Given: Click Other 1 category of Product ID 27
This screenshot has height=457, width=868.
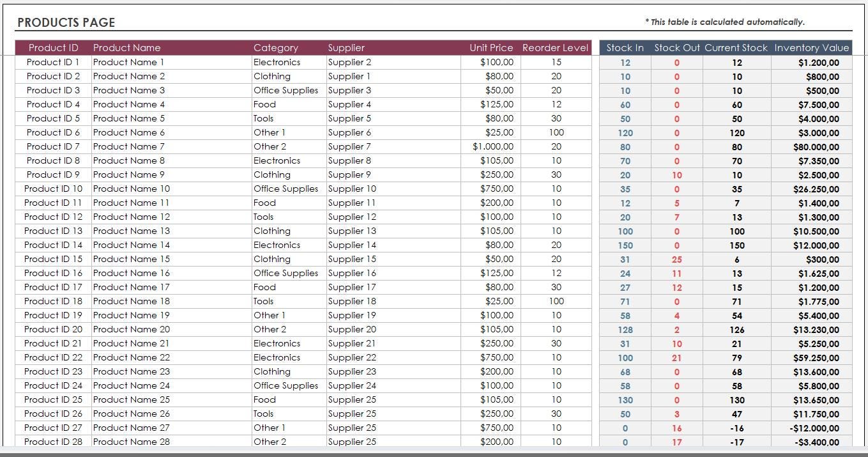Looking at the screenshot, I should (289, 428).
